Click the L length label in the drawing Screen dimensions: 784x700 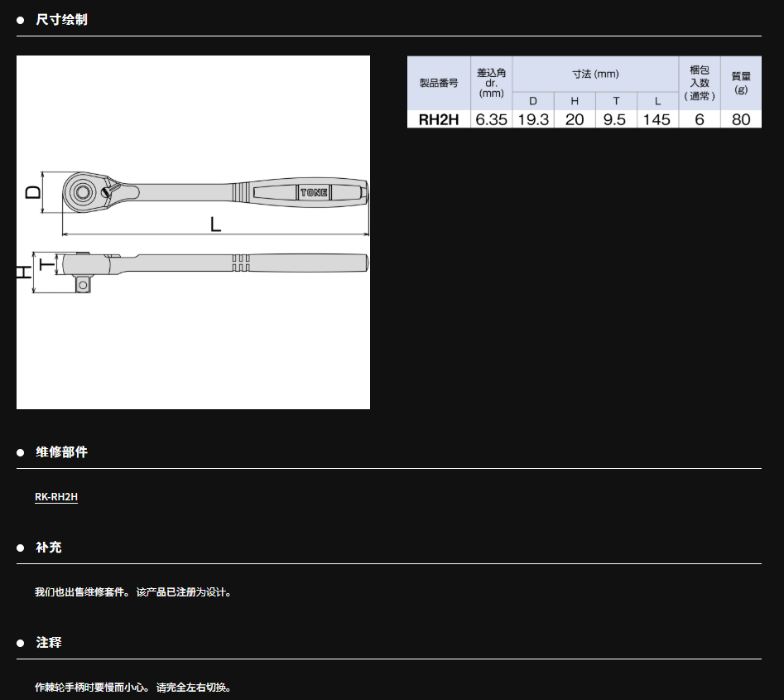pyautogui.click(x=215, y=224)
